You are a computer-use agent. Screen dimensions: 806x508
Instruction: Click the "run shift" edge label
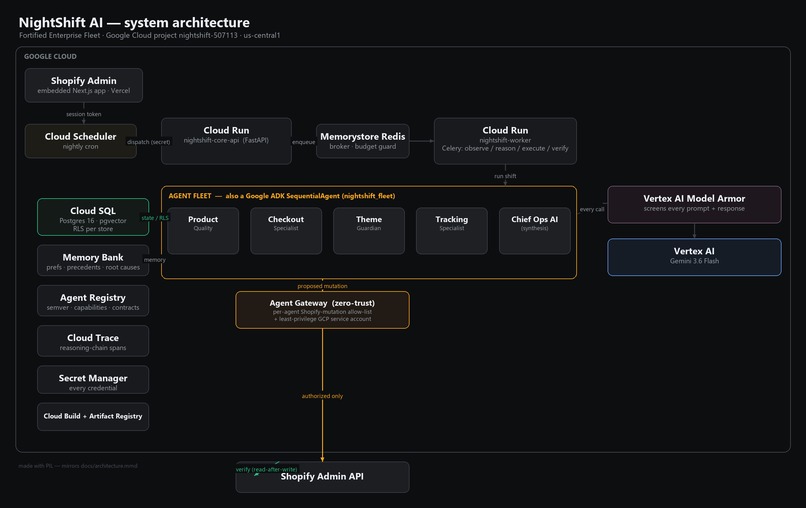(x=505, y=176)
